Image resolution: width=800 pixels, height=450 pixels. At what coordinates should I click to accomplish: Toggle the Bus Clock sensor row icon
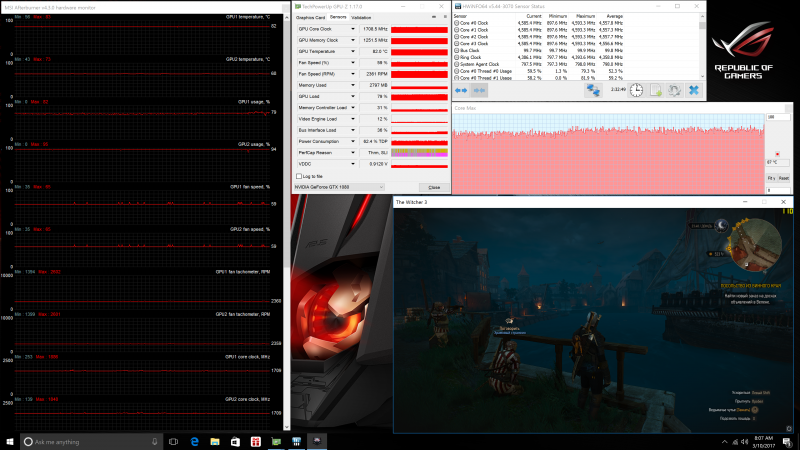(x=457, y=51)
